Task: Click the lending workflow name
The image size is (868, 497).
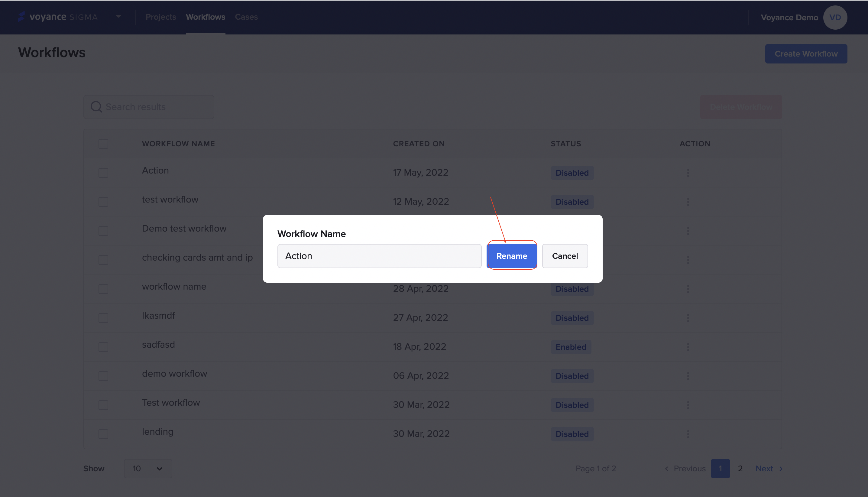Action: (158, 431)
